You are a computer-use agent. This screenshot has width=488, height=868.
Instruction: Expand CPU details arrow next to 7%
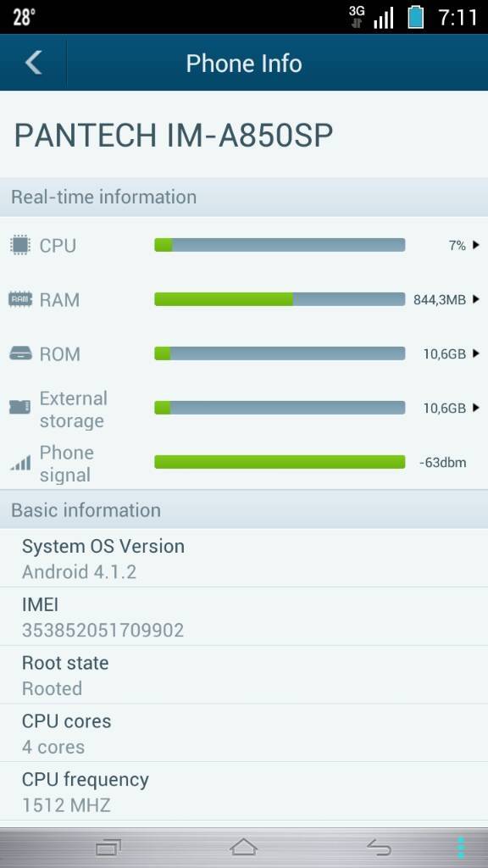[x=476, y=245]
